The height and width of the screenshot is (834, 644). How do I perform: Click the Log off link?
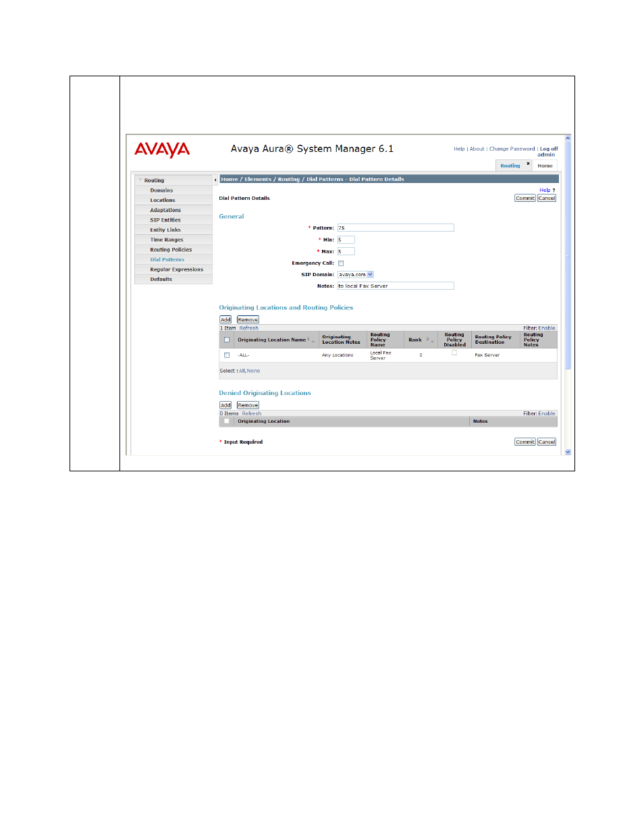click(x=549, y=149)
